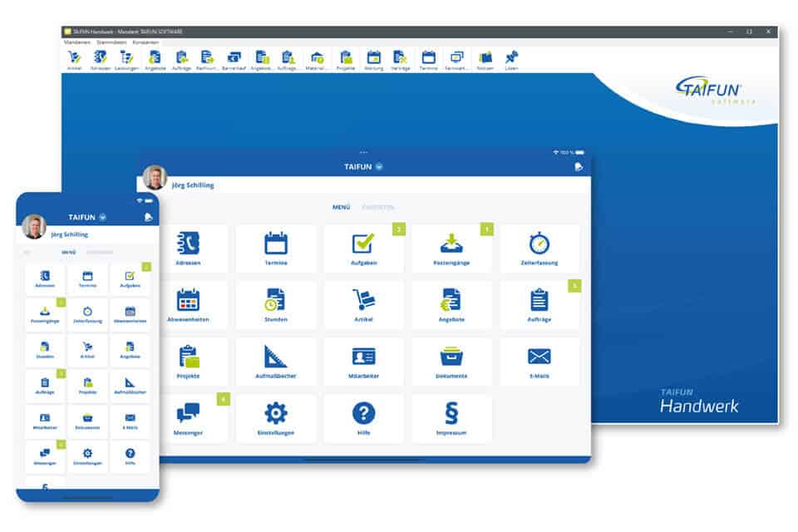Open Dokumente tile on the phone

coord(87,421)
